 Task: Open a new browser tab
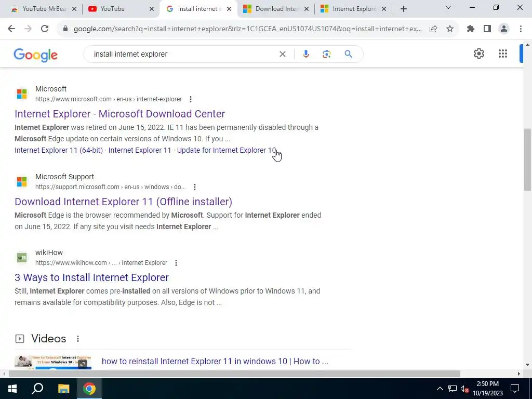point(403,9)
